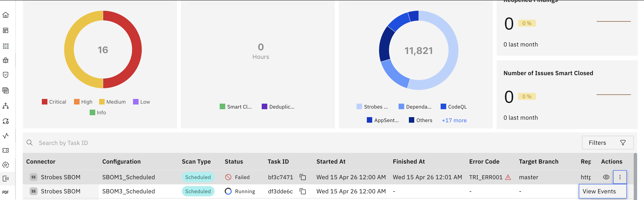Open the bug findings sidebar icon
The width and height of the screenshot is (644, 200).
tap(6, 60)
